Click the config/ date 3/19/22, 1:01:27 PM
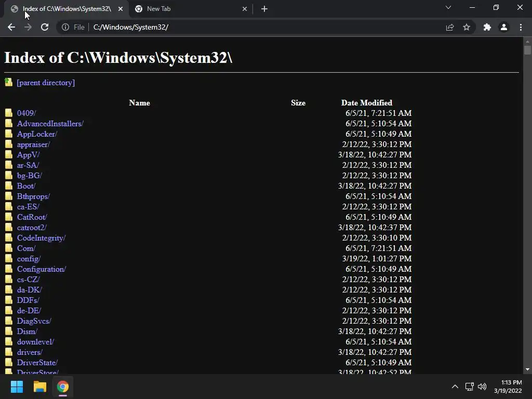Image resolution: width=532 pixels, height=399 pixels. click(377, 259)
